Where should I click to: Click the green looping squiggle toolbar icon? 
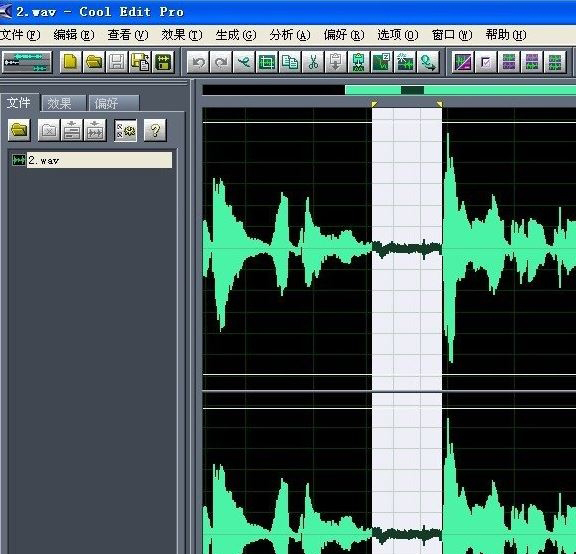point(244,62)
